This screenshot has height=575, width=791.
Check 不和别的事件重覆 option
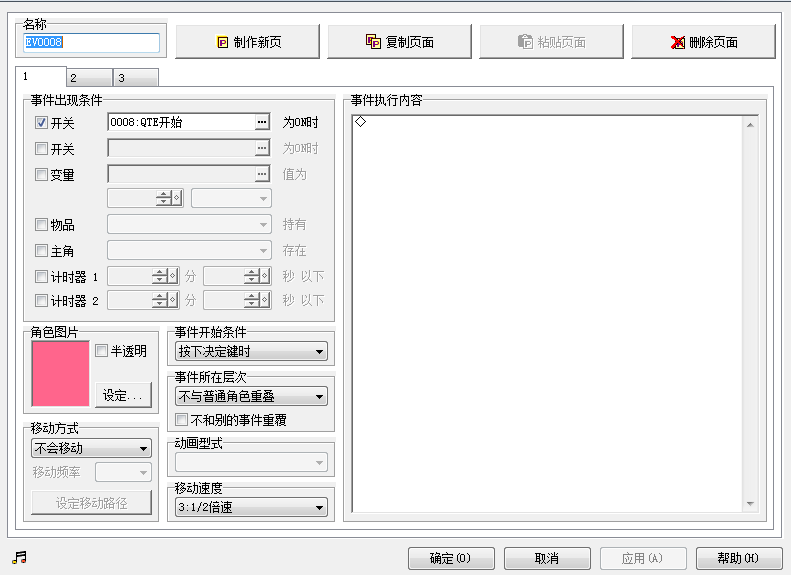point(181,420)
